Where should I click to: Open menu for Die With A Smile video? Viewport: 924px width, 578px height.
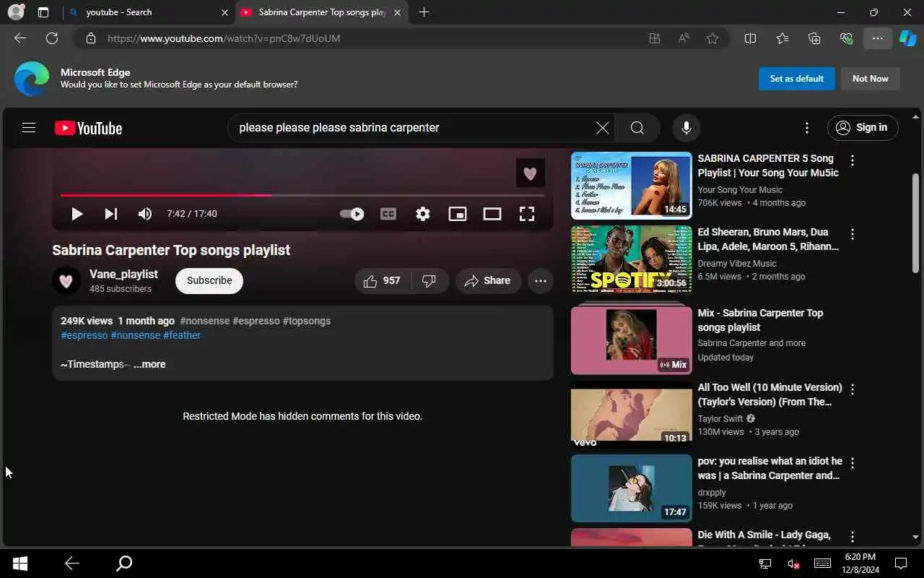853,537
